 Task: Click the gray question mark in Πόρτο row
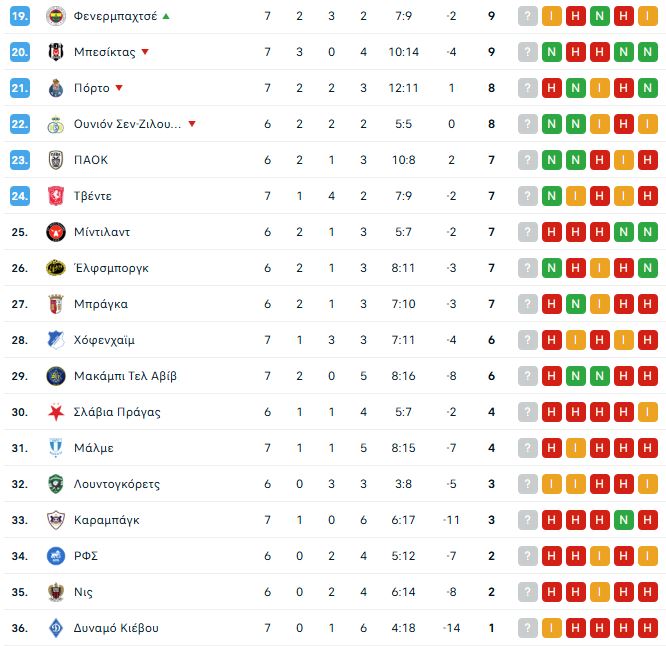(527, 88)
